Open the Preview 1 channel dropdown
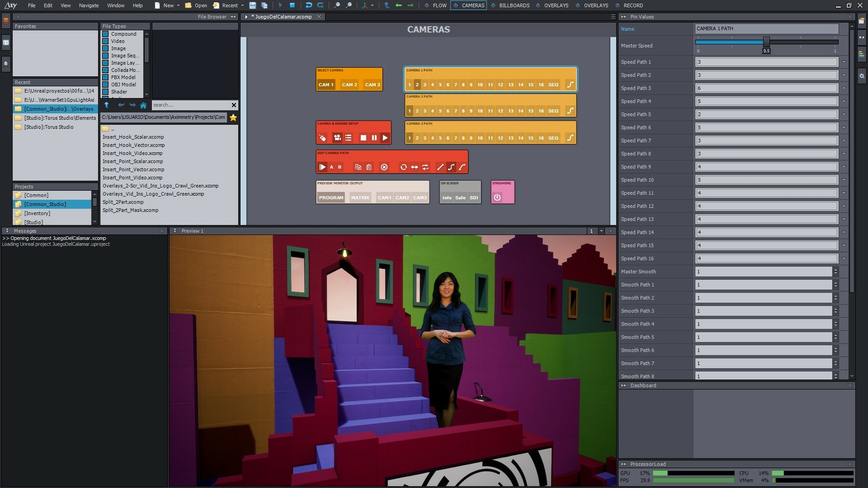 (601, 231)
